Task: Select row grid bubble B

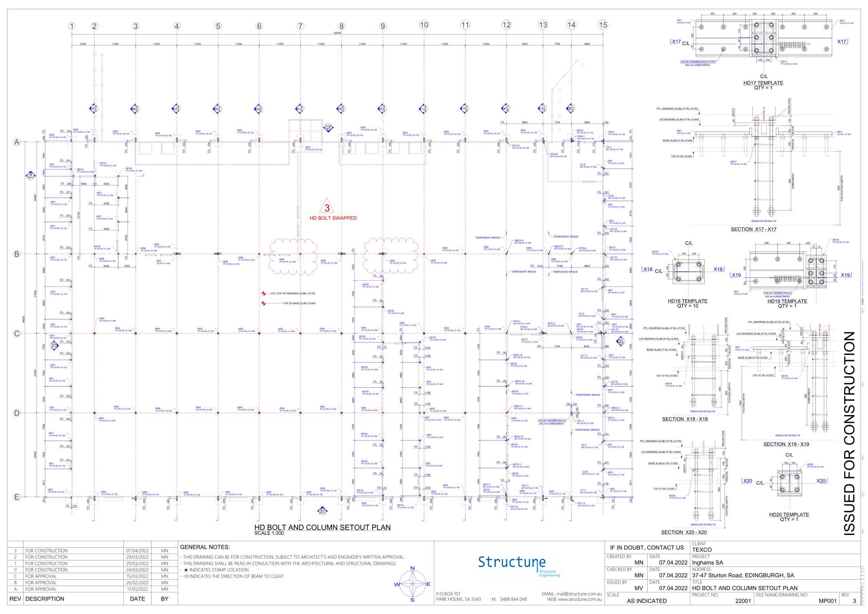Action: [17, 254]
